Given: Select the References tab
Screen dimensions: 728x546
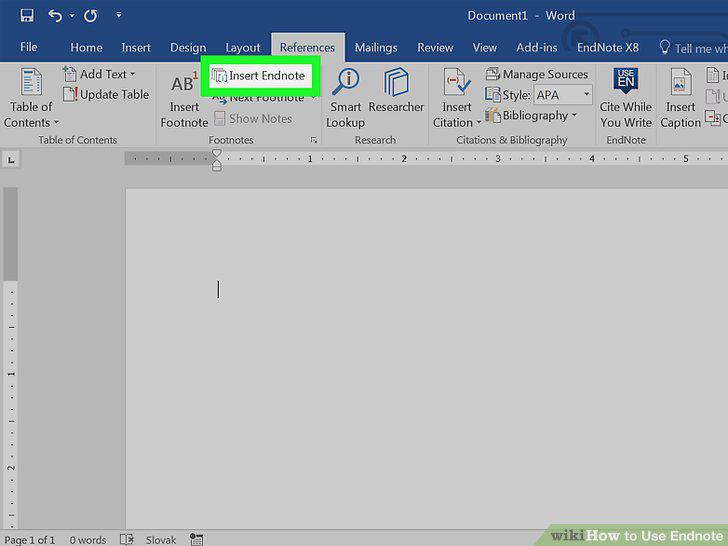Looking at the screenshot, I should pyautogui.click(x=307, y=47).
